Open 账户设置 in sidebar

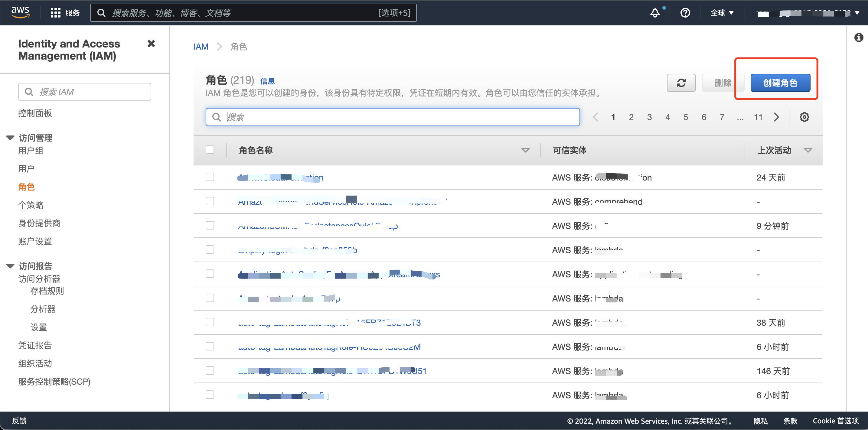tap(35, 242)
